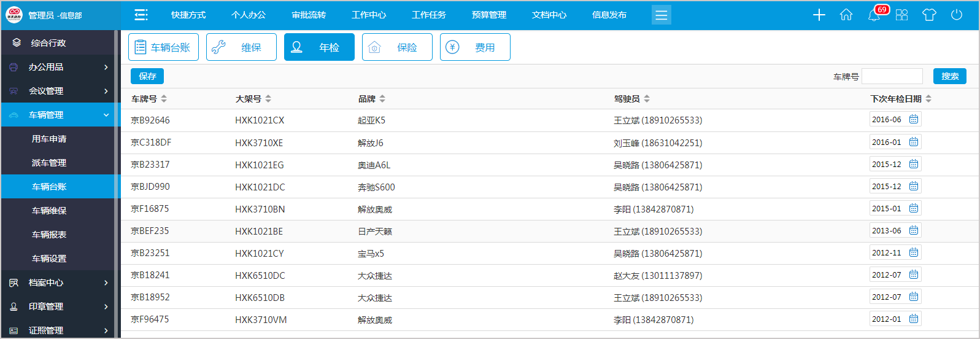
Task: Click the 保存 button
Action: tap(147, 76)
